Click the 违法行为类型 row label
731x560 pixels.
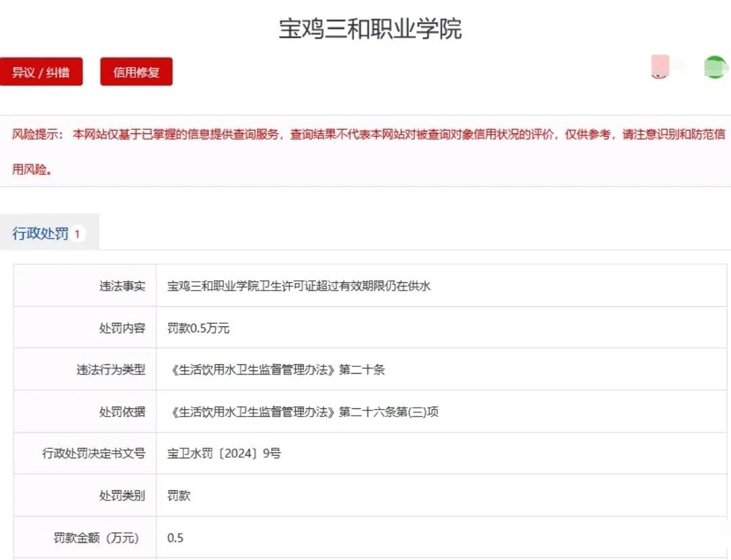point(123,369)
